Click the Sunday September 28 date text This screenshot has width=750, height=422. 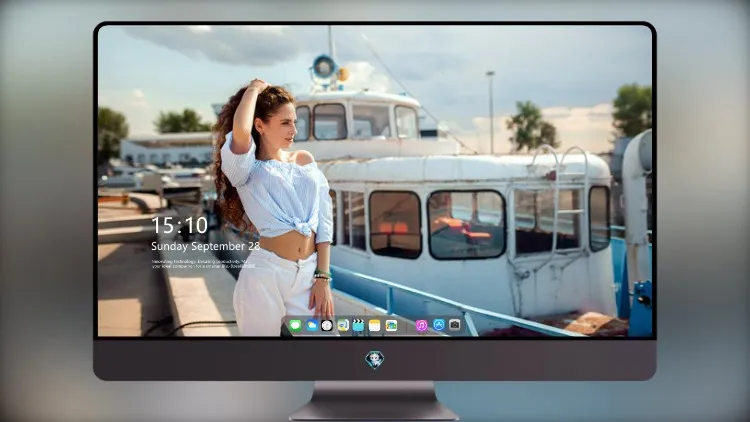coord(206,246)
